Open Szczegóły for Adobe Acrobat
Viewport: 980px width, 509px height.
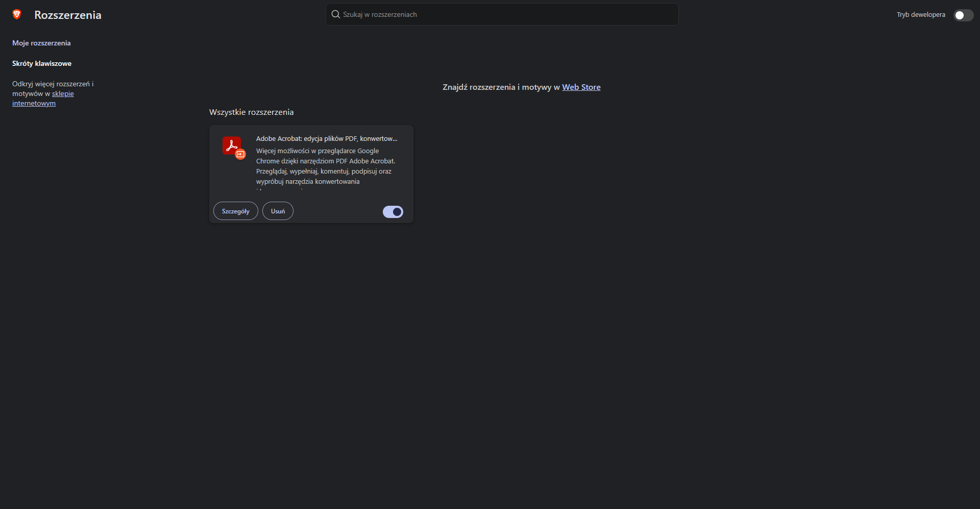[x=236, y=211]
